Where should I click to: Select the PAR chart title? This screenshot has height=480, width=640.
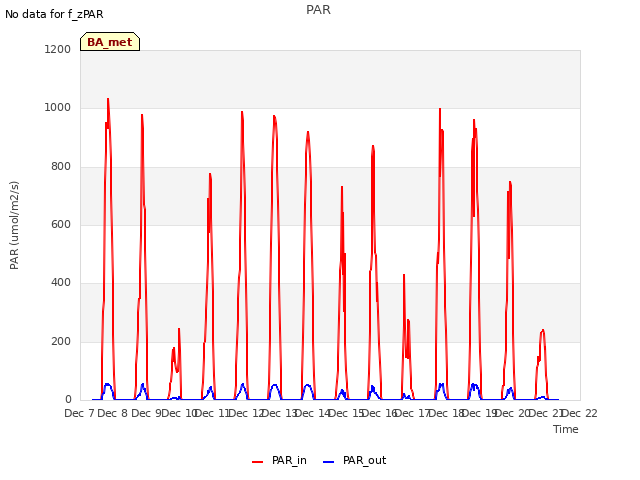(x=318, y=10)
